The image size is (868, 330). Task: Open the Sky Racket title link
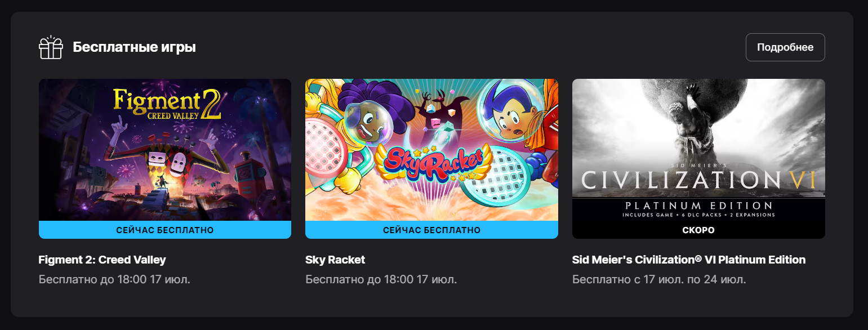point(335,260)
